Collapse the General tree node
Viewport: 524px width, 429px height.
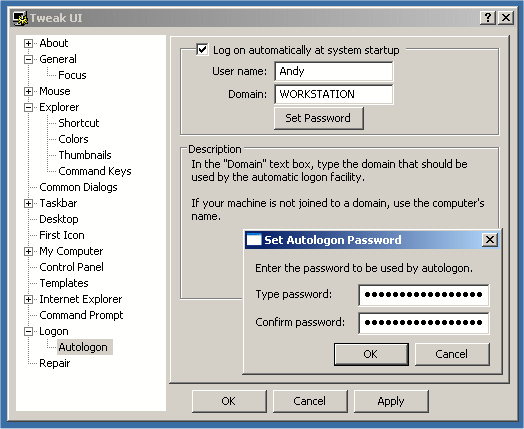(x=28, y=59)
